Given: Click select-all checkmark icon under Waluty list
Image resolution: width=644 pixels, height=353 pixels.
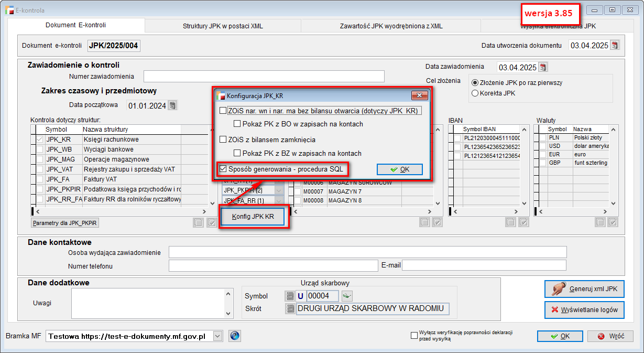Looking at the screenshot, I should pos(612,222).
